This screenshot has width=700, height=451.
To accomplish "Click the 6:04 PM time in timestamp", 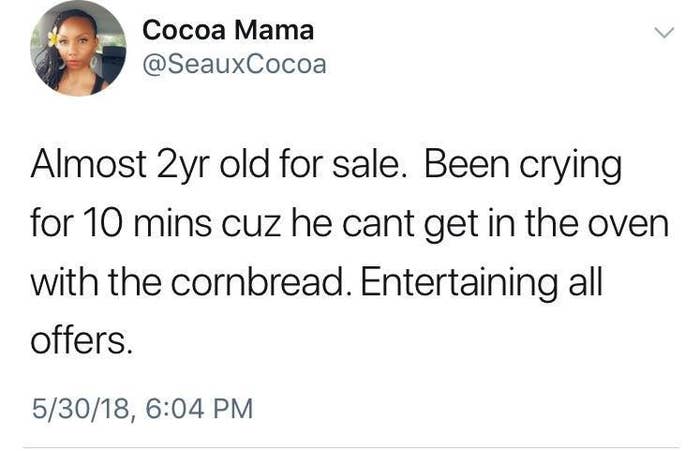I will click(x=199, y=409).
